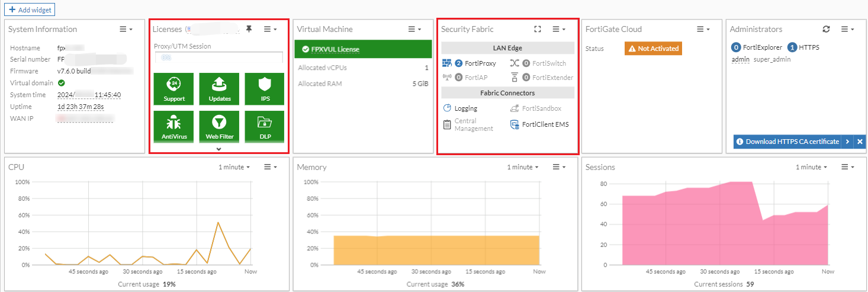Expand the Security Fabric widget fullscreen
Screen dimensions: 868x292
coord(538,29)
